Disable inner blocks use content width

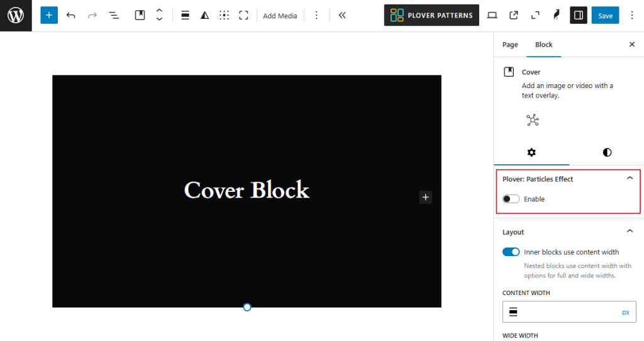511,252
